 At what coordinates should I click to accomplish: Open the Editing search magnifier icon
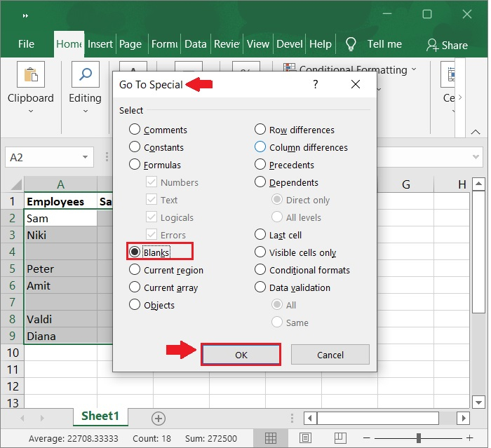pos(85,74)
